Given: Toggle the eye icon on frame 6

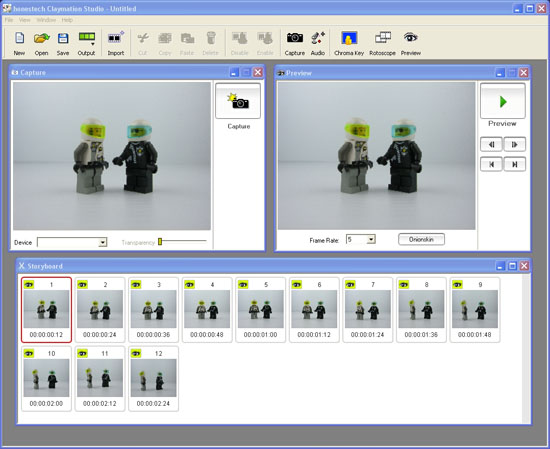Looking at the screenshot, I should [x=296, y=284].
